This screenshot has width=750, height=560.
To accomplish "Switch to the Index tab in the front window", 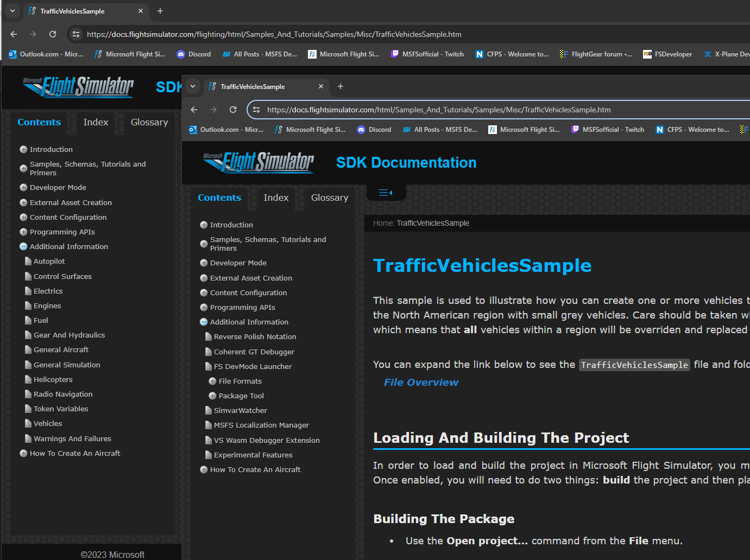I will click(276, 198).
